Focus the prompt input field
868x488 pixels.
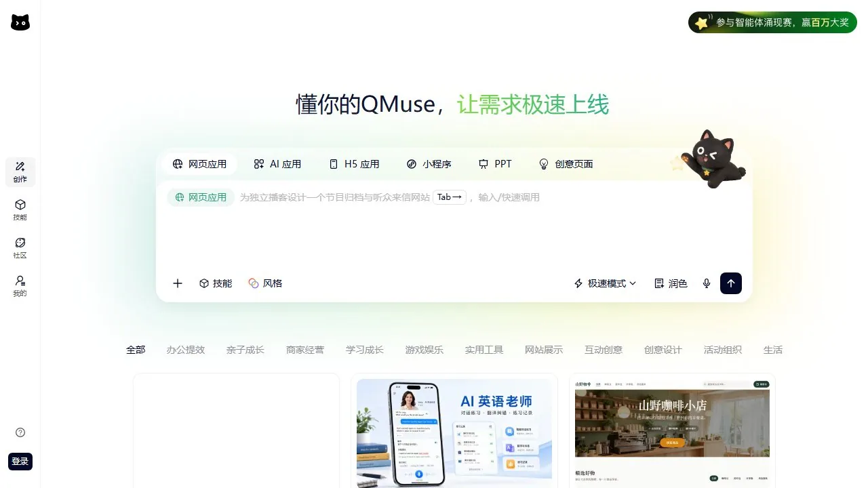pyautogui.click(x=454, y=227)
